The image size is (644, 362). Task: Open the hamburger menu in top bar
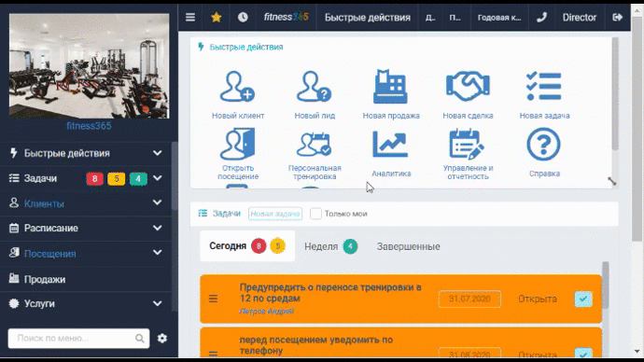pyautogui.click(x=190, y=17)
